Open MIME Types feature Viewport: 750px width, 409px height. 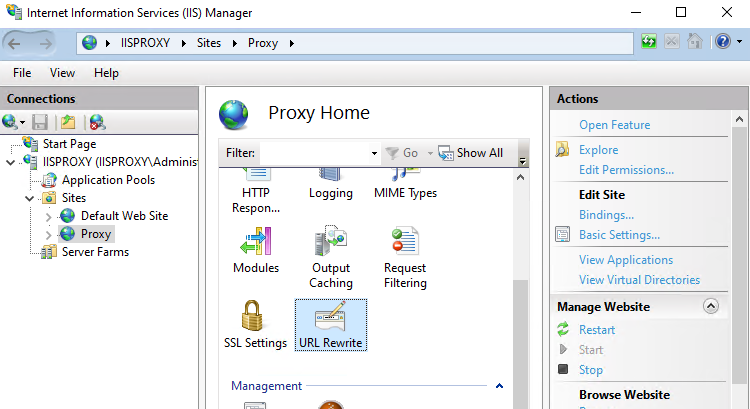405,184
